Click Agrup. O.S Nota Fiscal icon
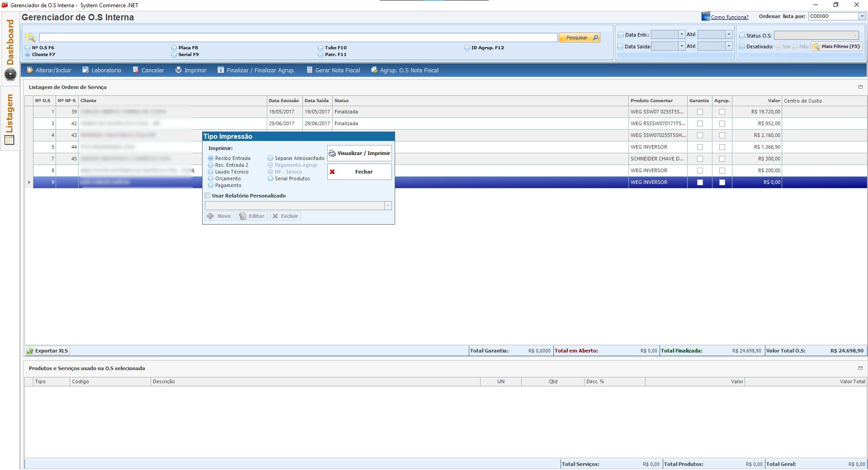The image size is (868, 470). 374,70
